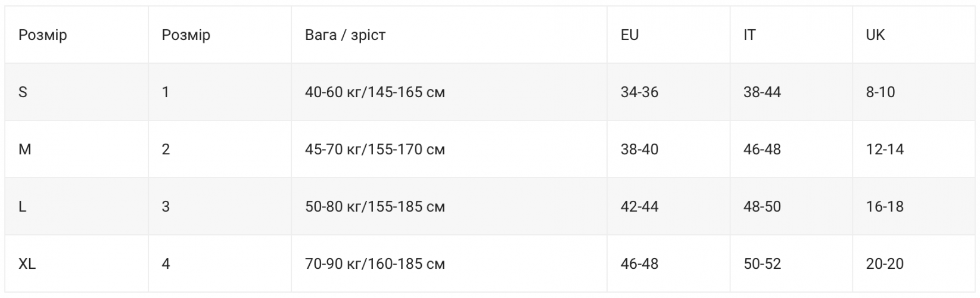Select the EU size 46-48 cell
The height and width of the screenshot is (298, 980).
(x=639, y=264)
